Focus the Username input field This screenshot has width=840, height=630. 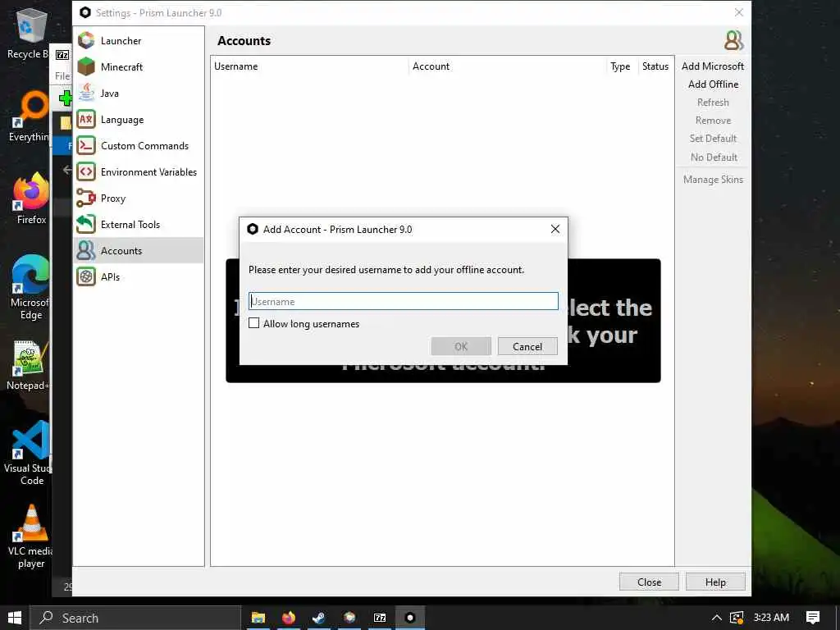pos(404,301)
